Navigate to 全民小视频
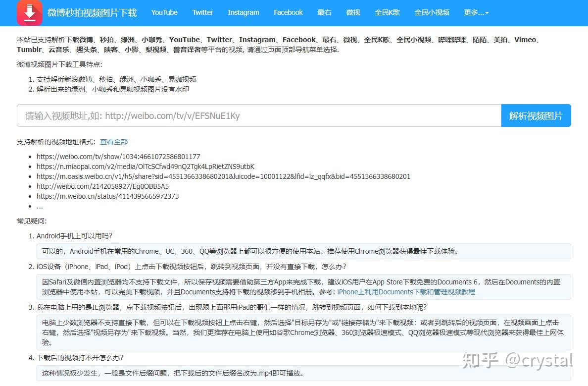This screenshot has height=386, width=588. pyautogui.click(x=432, y=12)
